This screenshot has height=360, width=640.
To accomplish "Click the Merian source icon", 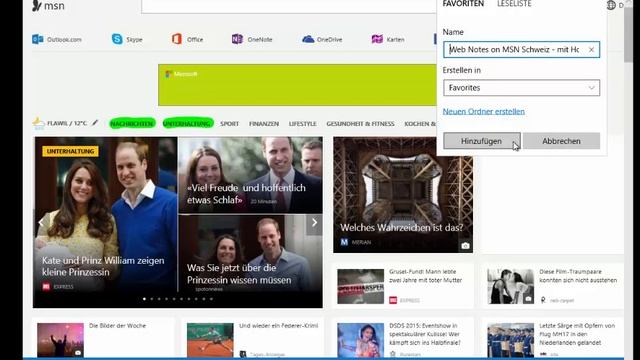I will click(x=344, y=242).
